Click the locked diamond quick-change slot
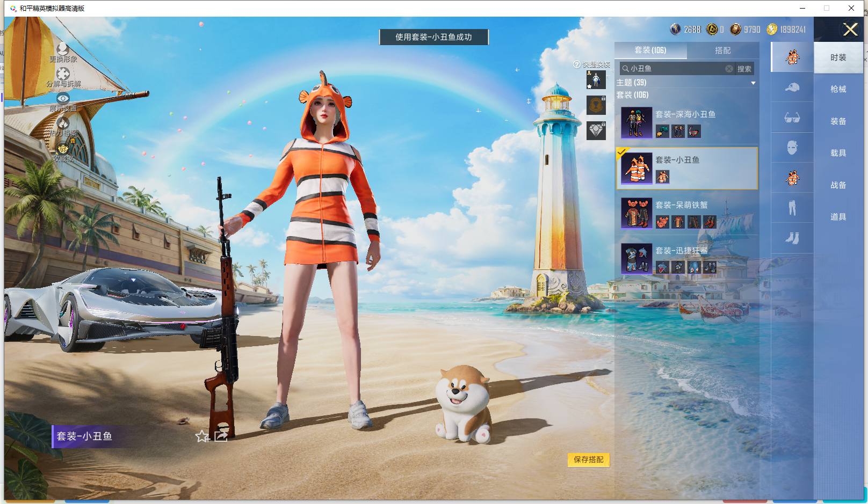This screenshot has width=868, height=504. click(x=596, y=130)
